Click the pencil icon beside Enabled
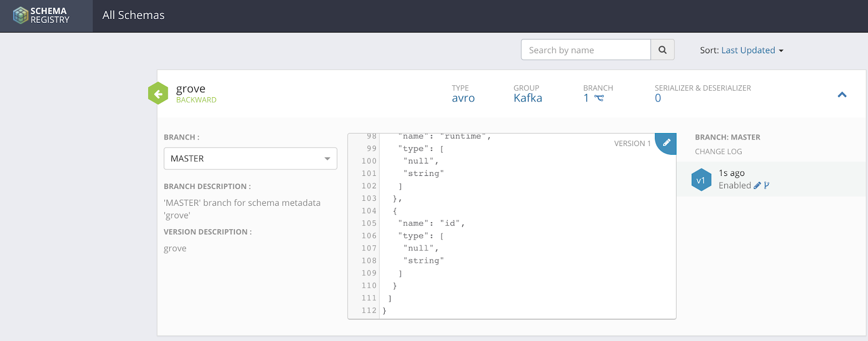868x341 pixels. pos(757,186)
